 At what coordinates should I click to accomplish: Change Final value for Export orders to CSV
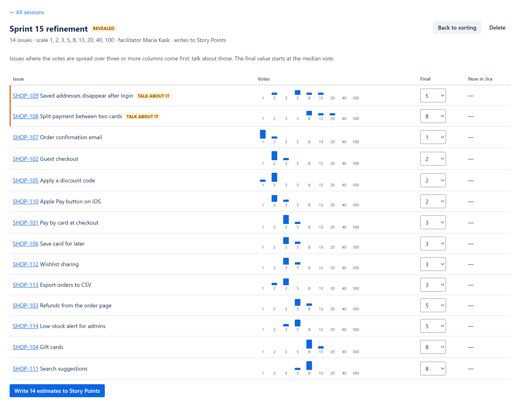coord(433,285)
